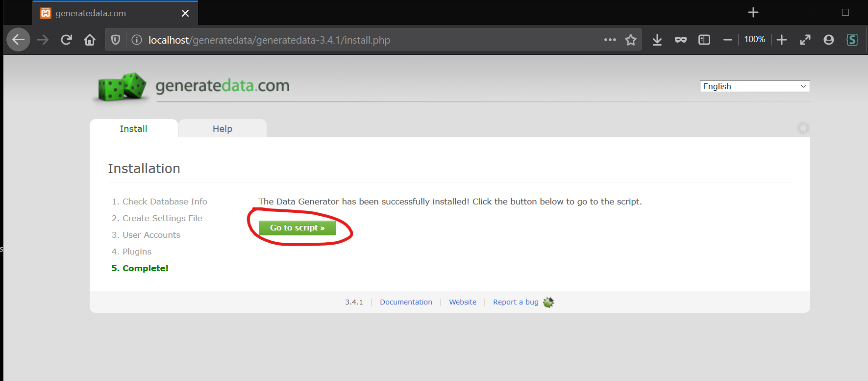Open a new tab with plus button
The image size is (868, 381).
(x=753, y=13)
